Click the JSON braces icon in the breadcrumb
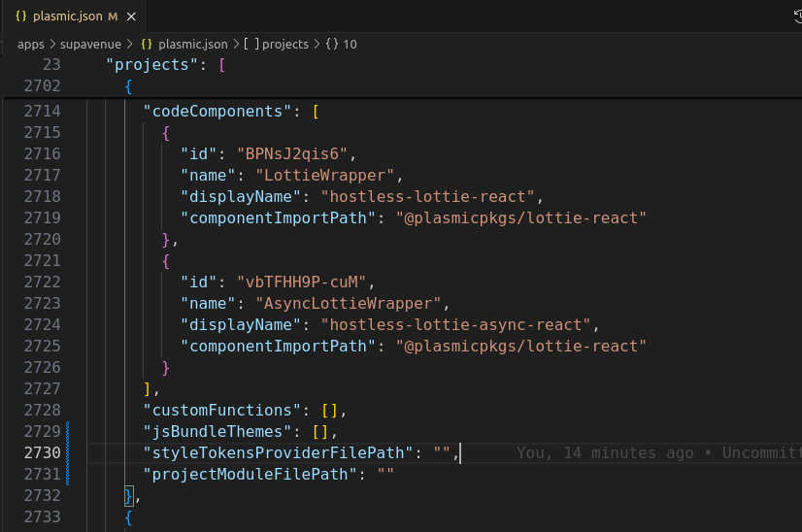Image resolution: width=802 pixels, height=532 pixels. (148, 44)
